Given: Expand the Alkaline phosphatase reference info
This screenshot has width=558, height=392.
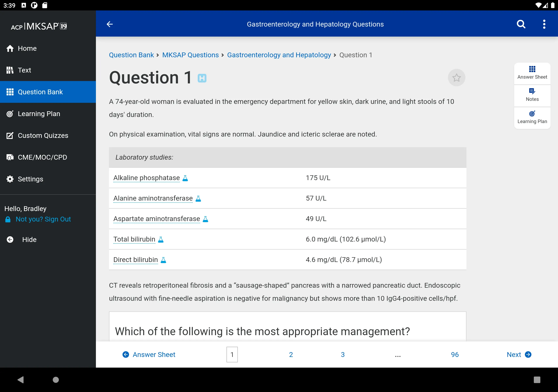Looking at the screenshot, I should (x=185, y=178).
